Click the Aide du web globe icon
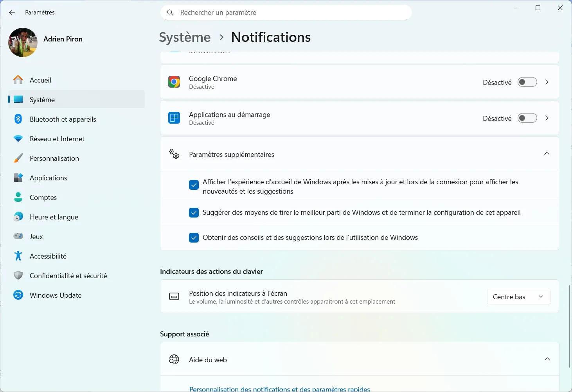The image size is (572, 392). 174,359
